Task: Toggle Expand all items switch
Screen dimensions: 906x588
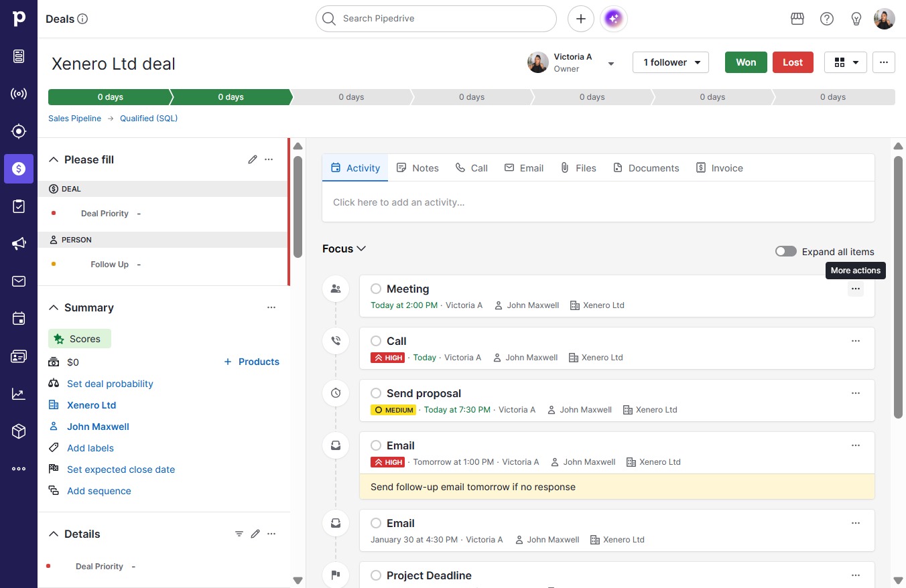Action: tap(786, 251)
